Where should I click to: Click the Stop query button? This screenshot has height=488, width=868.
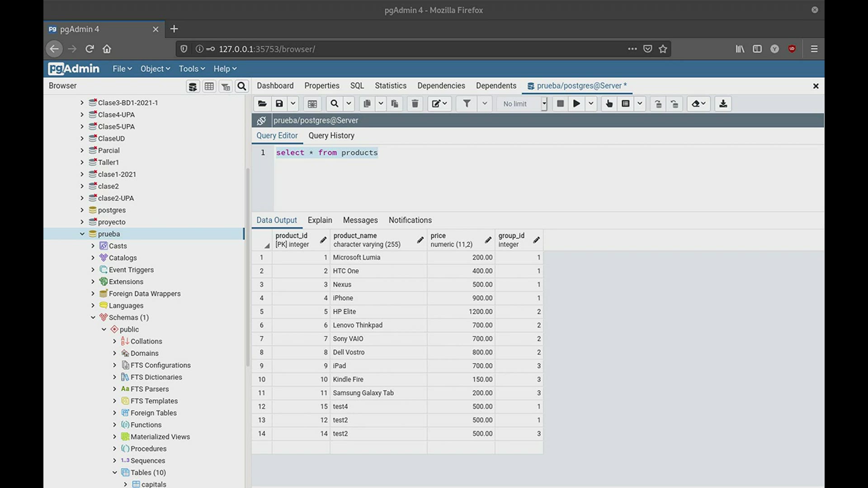tap(560, 104)
